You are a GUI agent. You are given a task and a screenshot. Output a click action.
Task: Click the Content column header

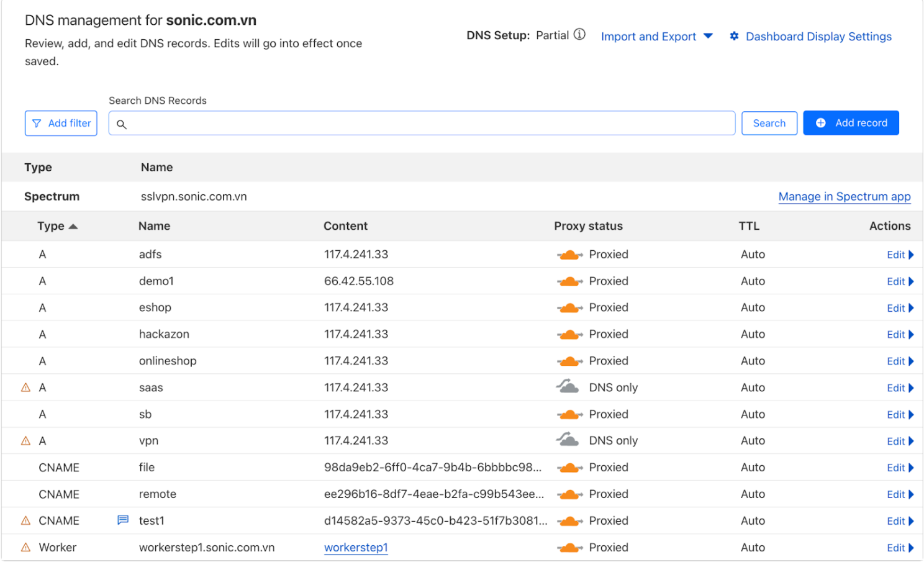click(345, 226)
